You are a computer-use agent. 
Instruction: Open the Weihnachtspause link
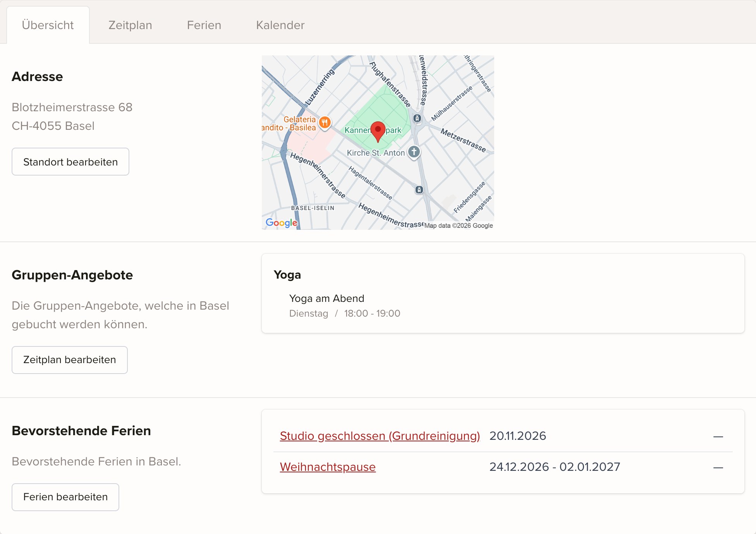click(328, 467)
